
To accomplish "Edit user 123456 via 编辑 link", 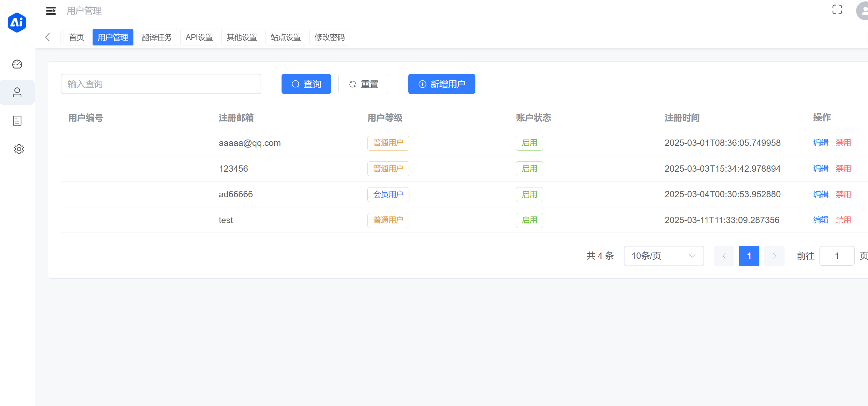I will coord(820,168).
